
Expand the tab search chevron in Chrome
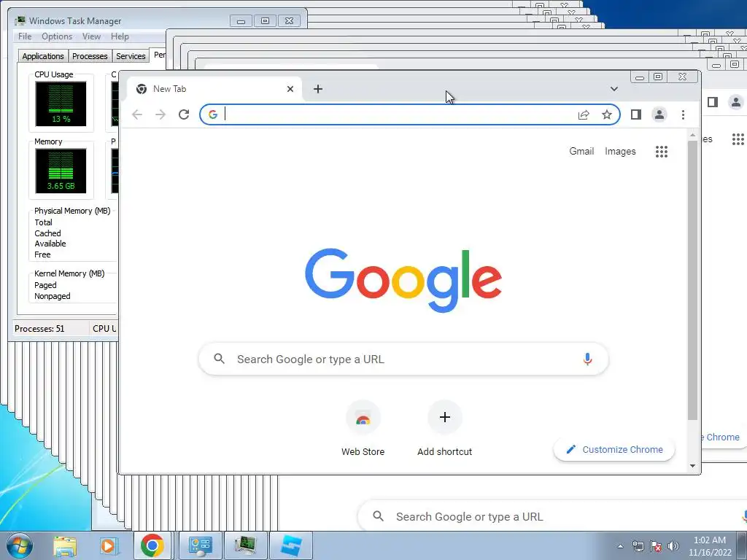[614, 89]
